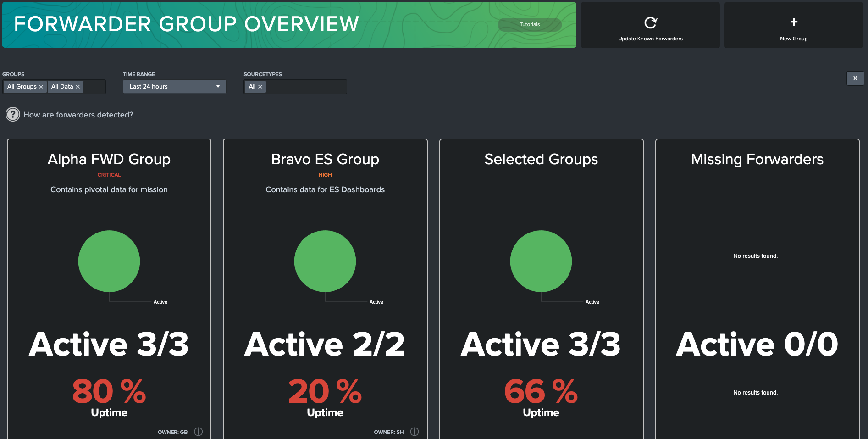Open the info tooltip next to Owner: SH
The image size is (868, 439).
[x=415, y=431]
